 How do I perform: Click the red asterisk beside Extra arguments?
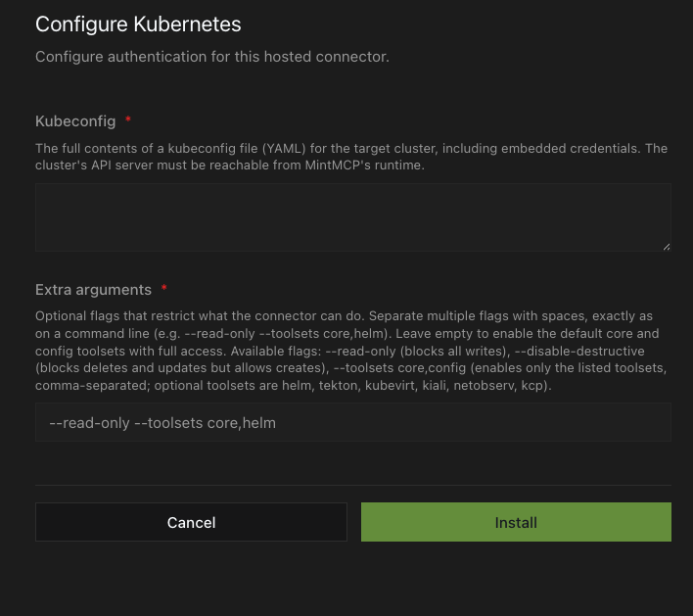pyautogui.click(x=164, y=288)
